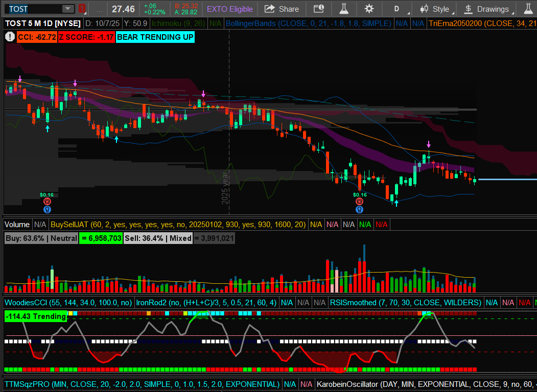Open the TOST symbol dropdown arrow

(x=68, y=9)
